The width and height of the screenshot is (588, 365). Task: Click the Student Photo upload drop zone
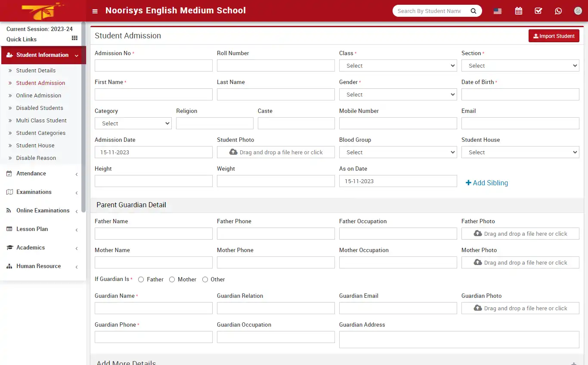click(275, 152)
